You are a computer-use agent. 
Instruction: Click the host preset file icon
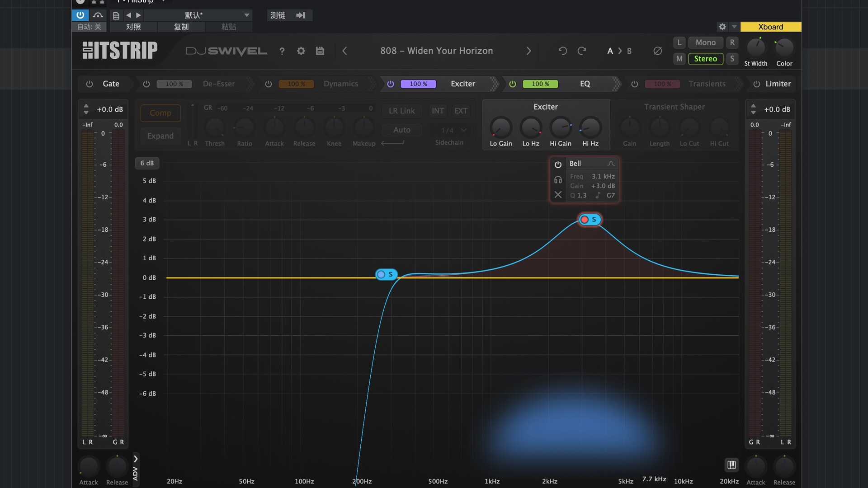pos(116,15)
